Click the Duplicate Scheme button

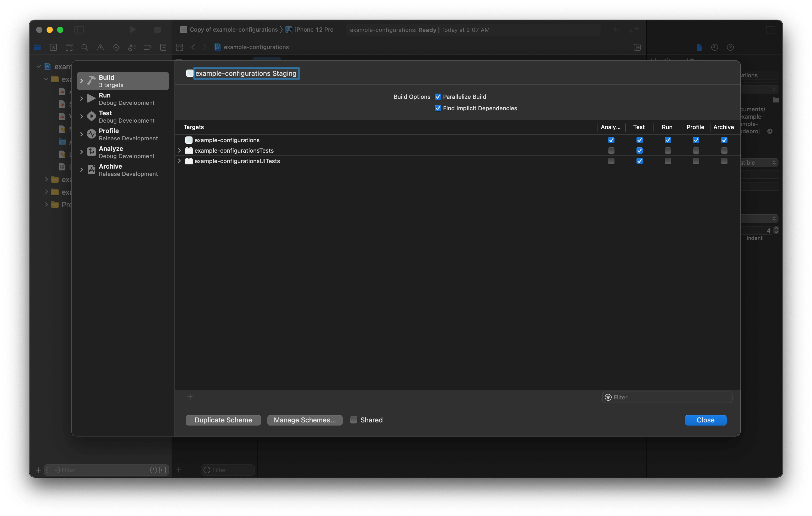[223, 420]
